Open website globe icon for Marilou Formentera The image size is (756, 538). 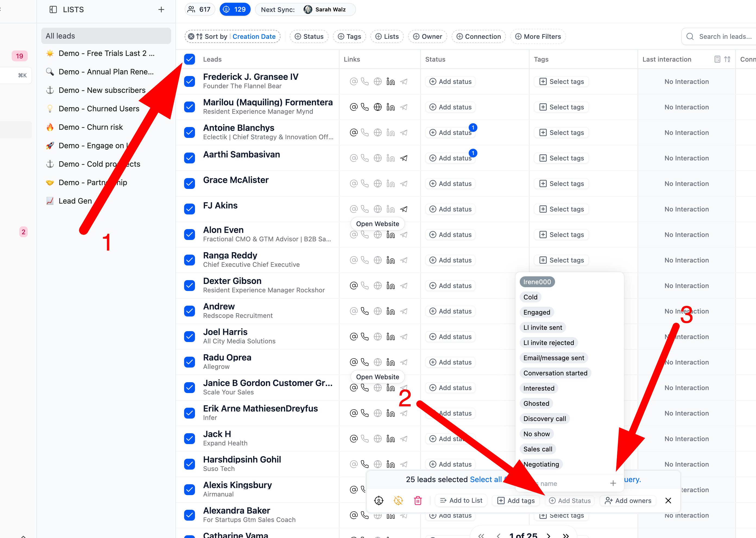click(x=377, y=107)
